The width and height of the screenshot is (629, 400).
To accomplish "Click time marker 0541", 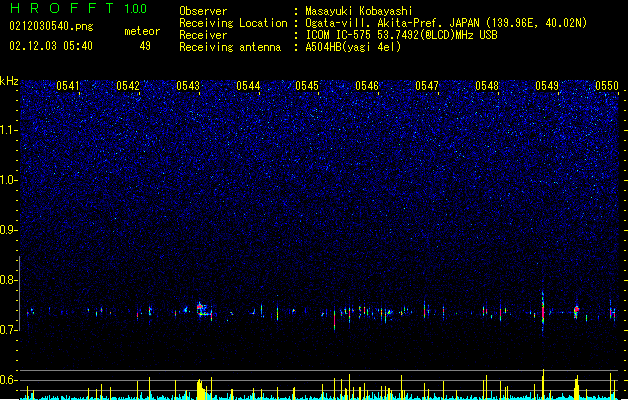I will pos(68,86).
